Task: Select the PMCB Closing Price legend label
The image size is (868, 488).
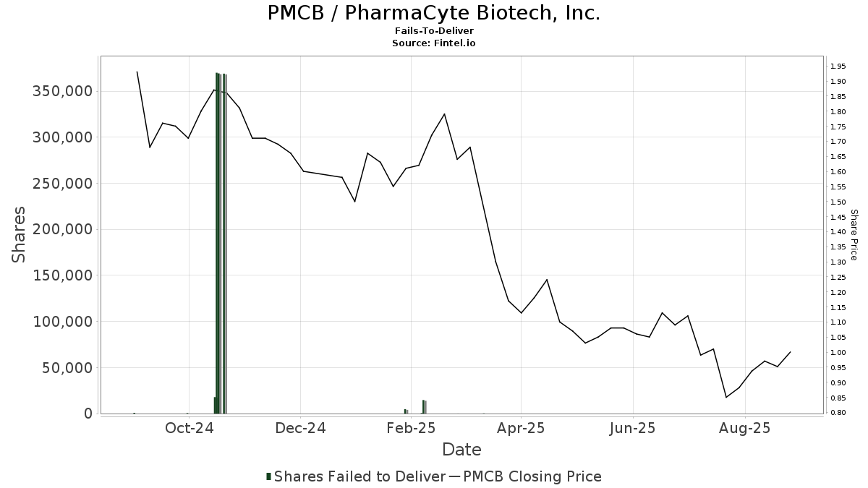Action: [x=532, y=476]
